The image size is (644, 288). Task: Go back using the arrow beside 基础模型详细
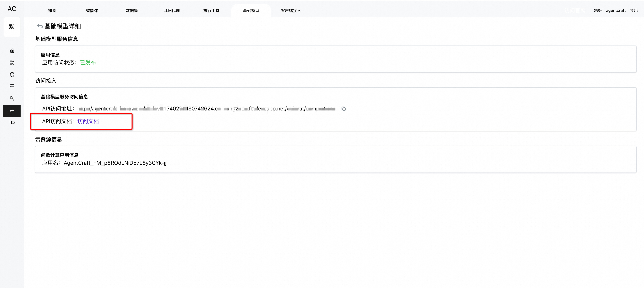[x=40, y=26]
